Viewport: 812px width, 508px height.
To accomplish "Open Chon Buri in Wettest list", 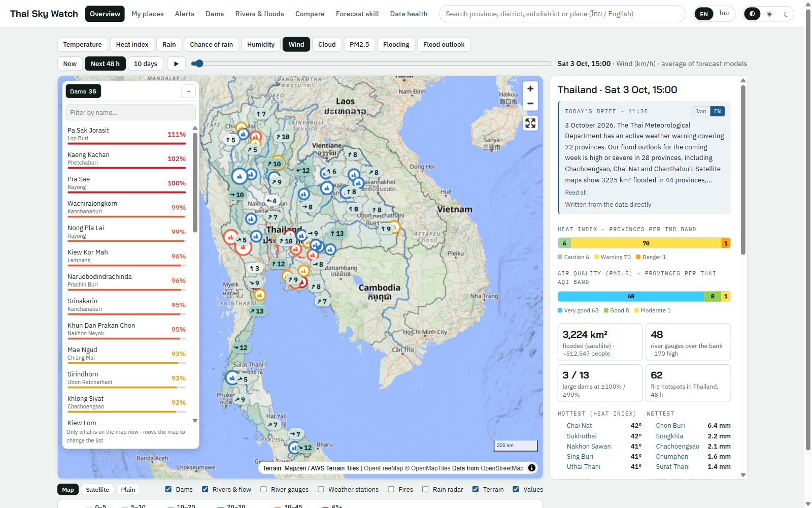I will click(670, 426).
